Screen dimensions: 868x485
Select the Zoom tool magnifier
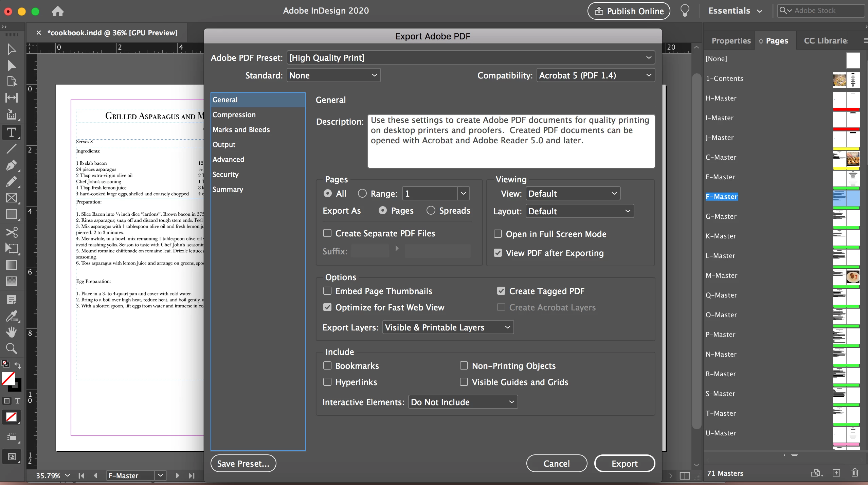tap(11, 348)
